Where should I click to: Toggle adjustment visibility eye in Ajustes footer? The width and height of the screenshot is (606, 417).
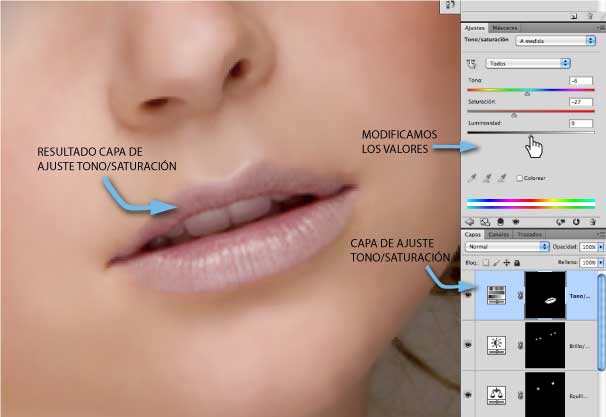point(516,222)
